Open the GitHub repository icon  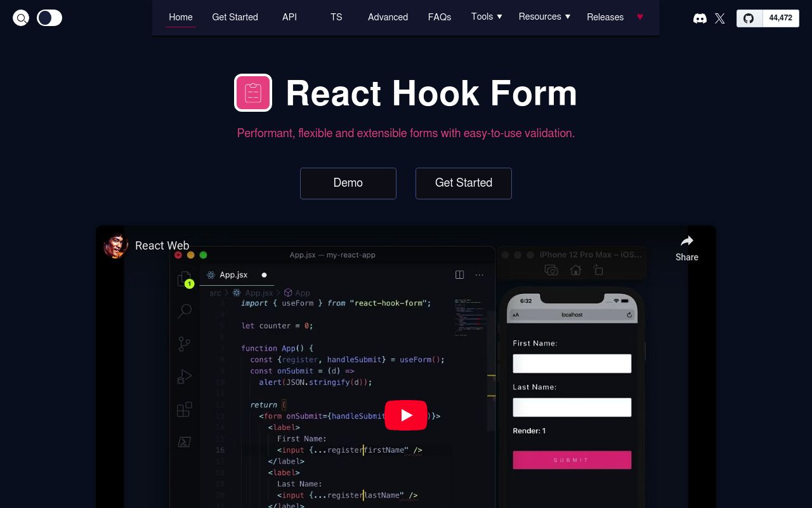click(x=749, y=18)
